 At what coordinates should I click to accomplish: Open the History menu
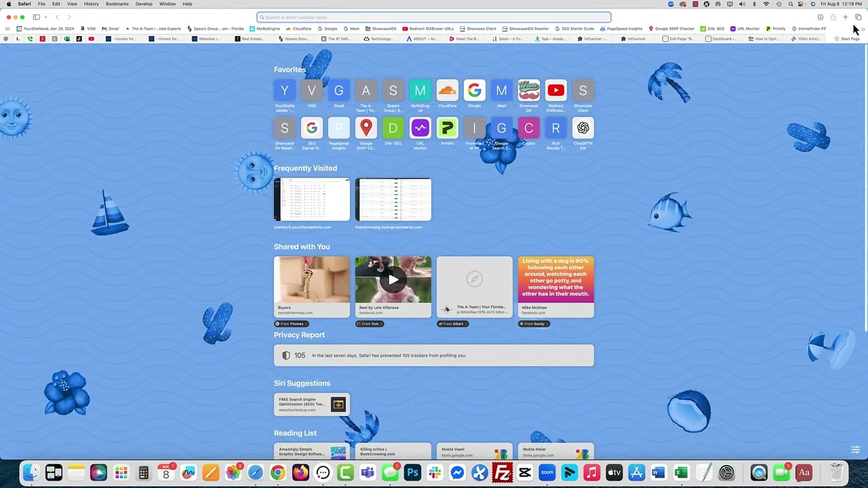(x=91, y=4)
